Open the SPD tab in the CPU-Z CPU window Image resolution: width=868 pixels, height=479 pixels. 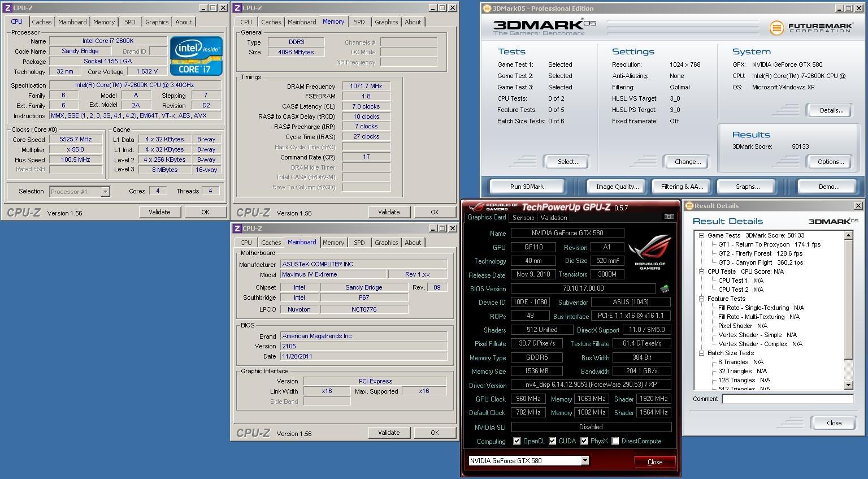(x=130, y=22)
